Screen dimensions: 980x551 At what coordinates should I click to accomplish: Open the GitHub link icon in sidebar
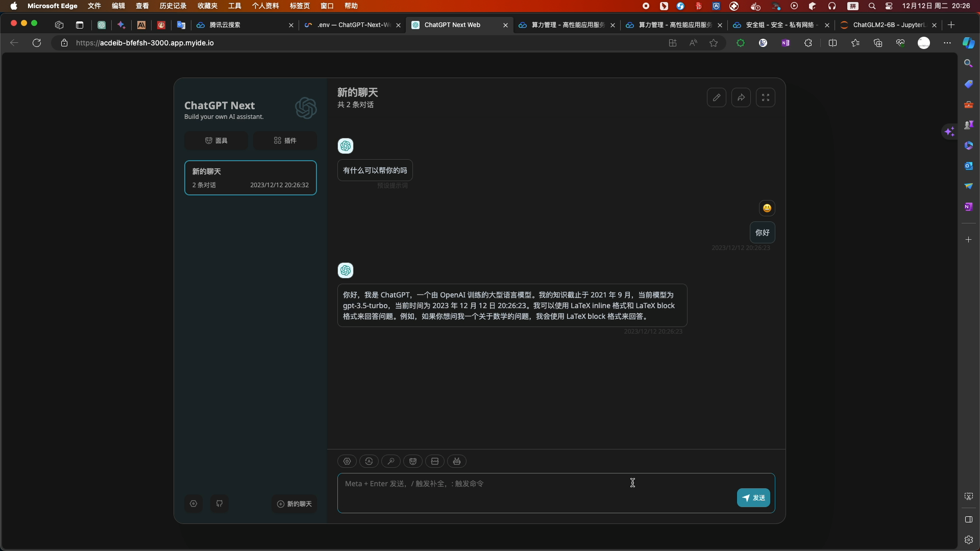tap(219, 504)
